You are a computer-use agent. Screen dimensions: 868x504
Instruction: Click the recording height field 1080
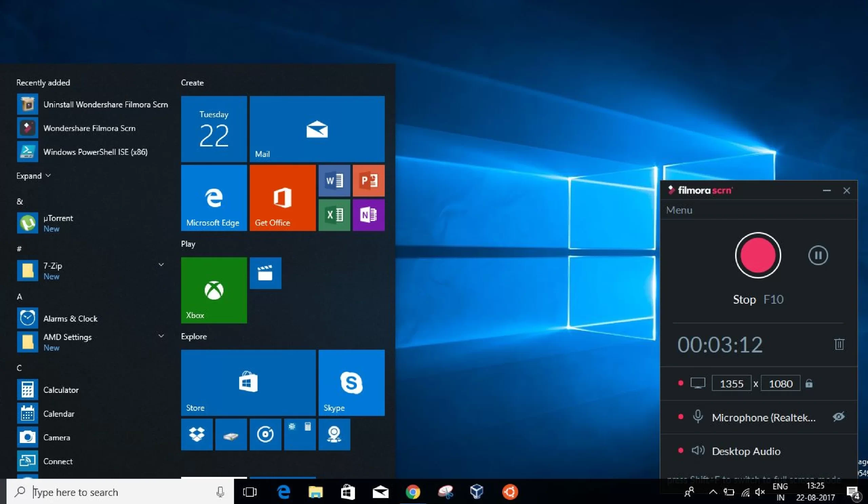780,384
